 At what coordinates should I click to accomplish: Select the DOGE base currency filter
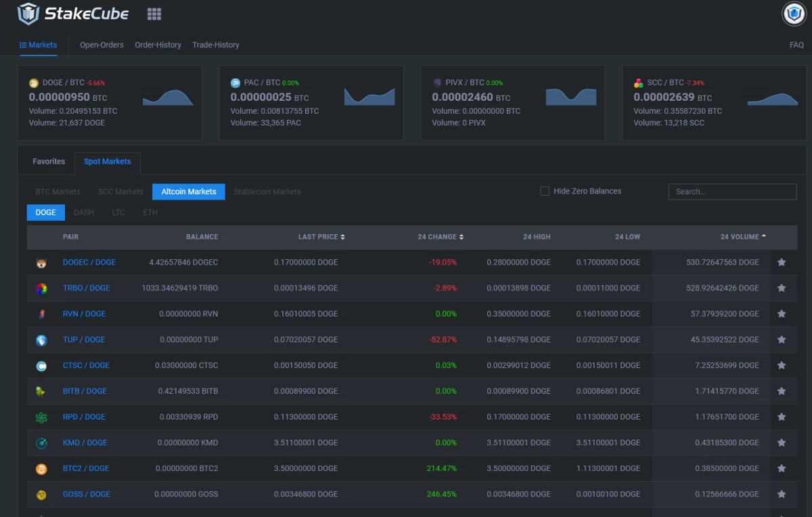(46, 212)
